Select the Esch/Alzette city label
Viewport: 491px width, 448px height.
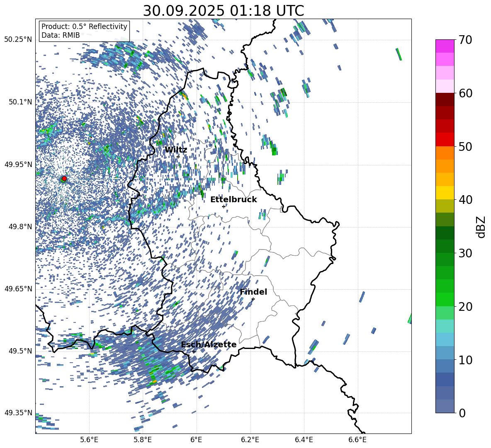coord(209,345)
